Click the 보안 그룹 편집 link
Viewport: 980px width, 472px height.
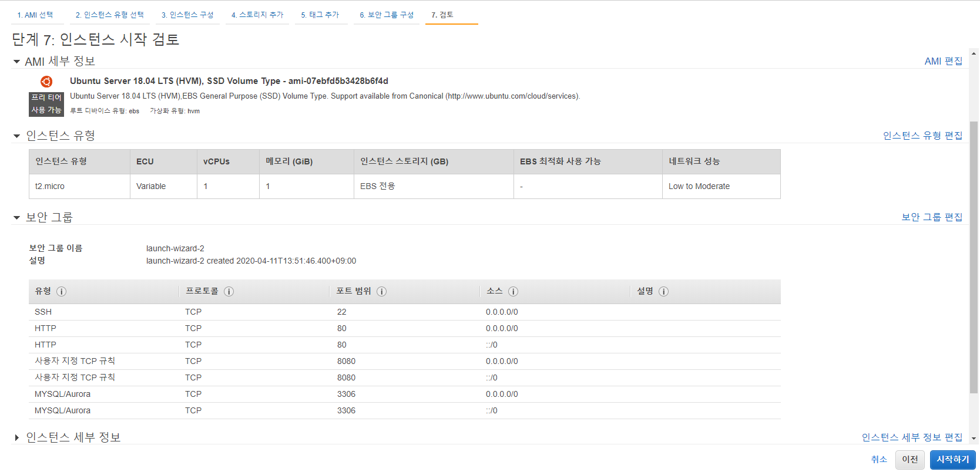coord(932,217)
